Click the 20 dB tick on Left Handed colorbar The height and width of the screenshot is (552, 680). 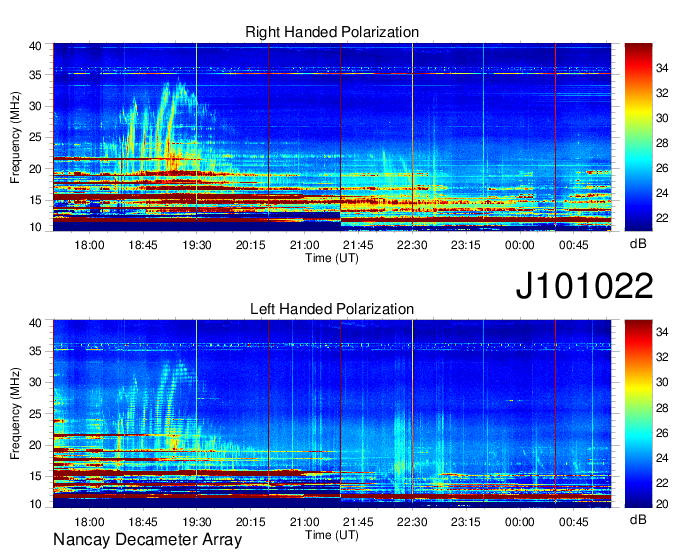(x=662, y=503)
